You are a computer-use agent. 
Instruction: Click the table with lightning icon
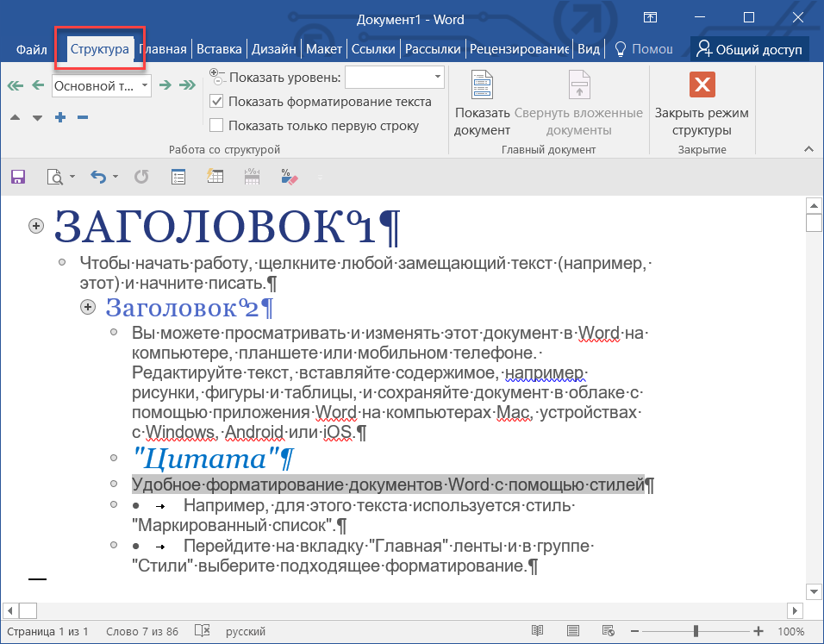(x=215, y=176)
